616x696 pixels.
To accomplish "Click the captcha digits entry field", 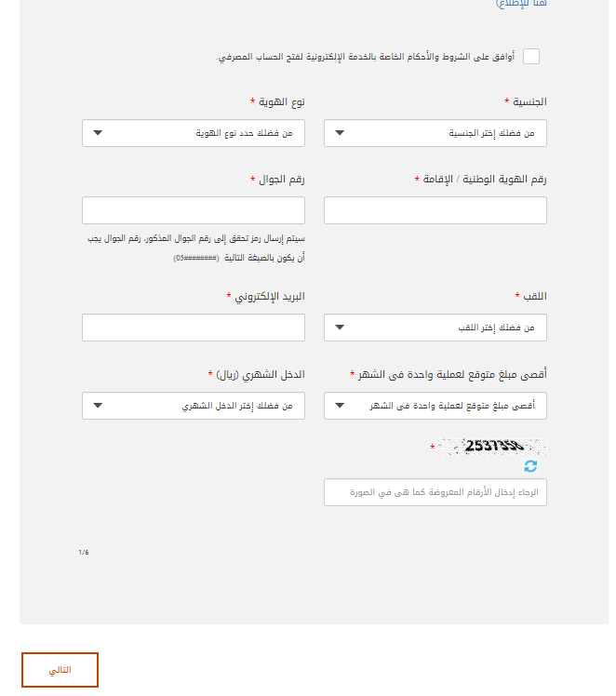I will pos(435,492).
